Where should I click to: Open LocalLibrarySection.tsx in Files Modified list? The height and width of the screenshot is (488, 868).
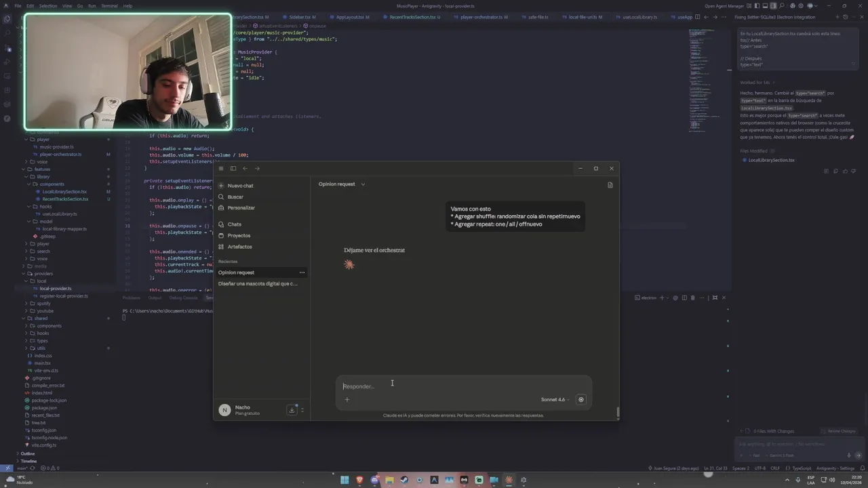click(x=770, y=160)
